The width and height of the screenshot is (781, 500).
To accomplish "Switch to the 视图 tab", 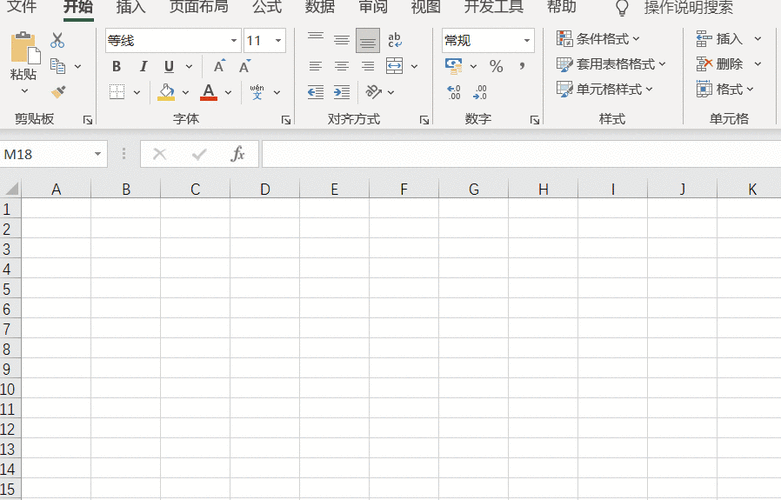I will pyautogui.click(x=426, y=7).
